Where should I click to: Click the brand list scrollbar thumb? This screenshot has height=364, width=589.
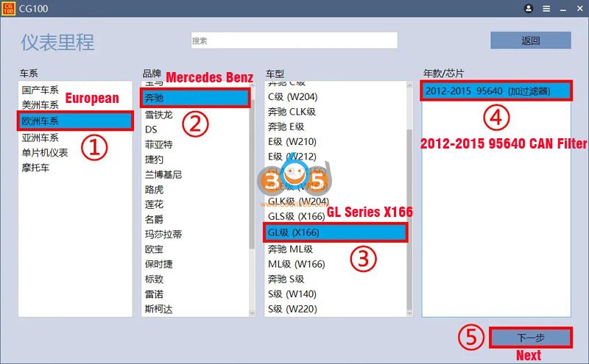coord(252,174)
